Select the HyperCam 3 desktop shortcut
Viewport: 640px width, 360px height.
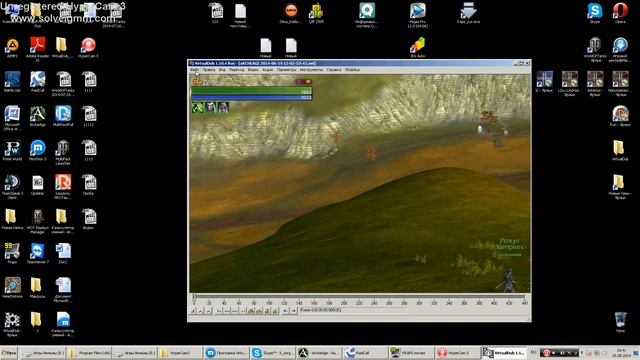click(88, 48)
